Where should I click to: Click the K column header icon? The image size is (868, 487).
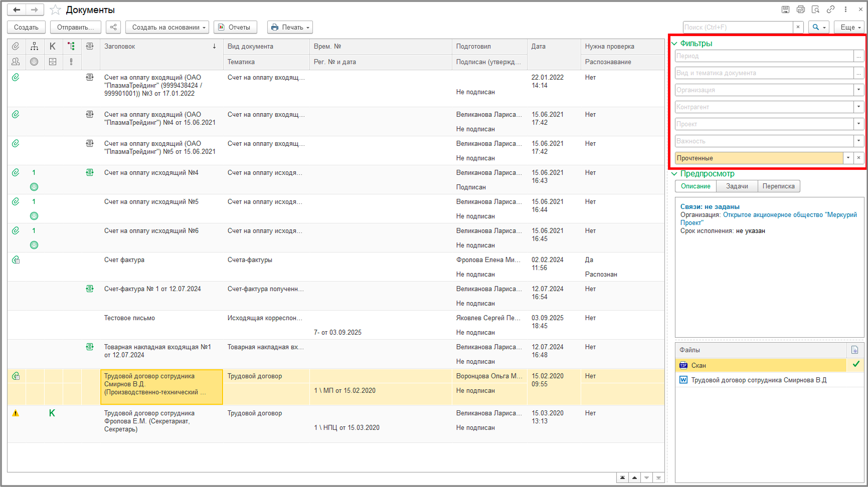[53, 47]
